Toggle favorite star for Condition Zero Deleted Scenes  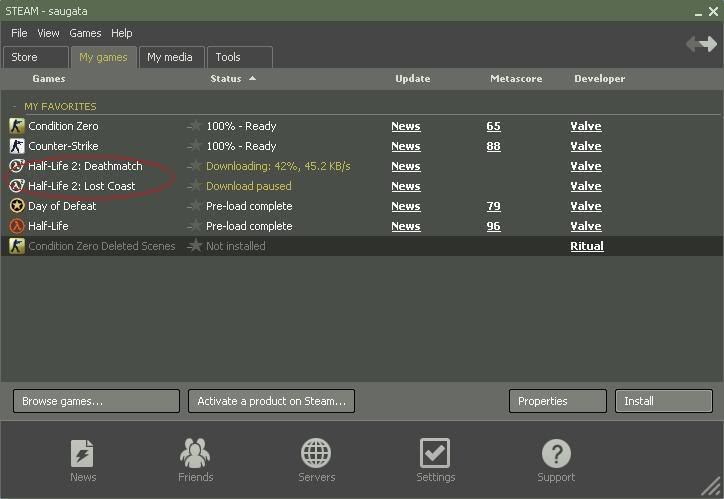[196, 245]
